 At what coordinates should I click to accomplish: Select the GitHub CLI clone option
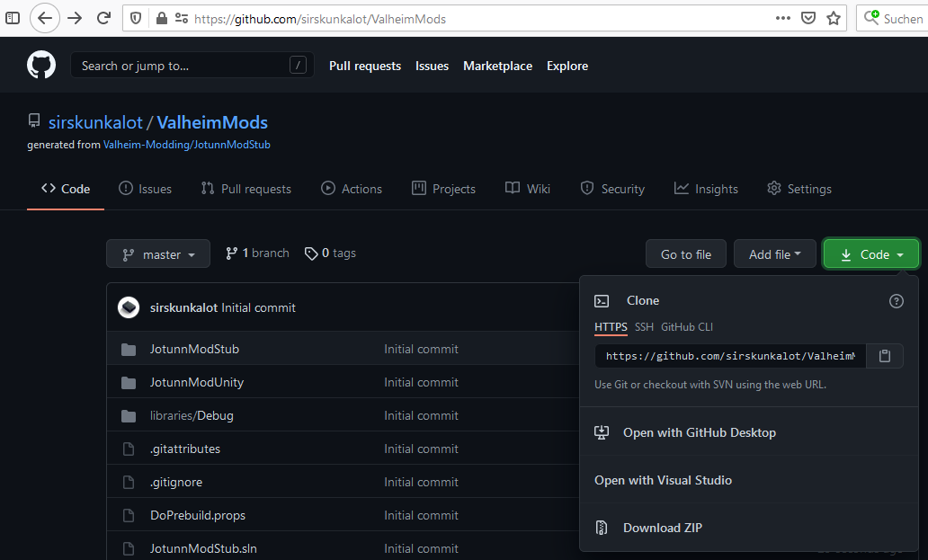point(686,327)
